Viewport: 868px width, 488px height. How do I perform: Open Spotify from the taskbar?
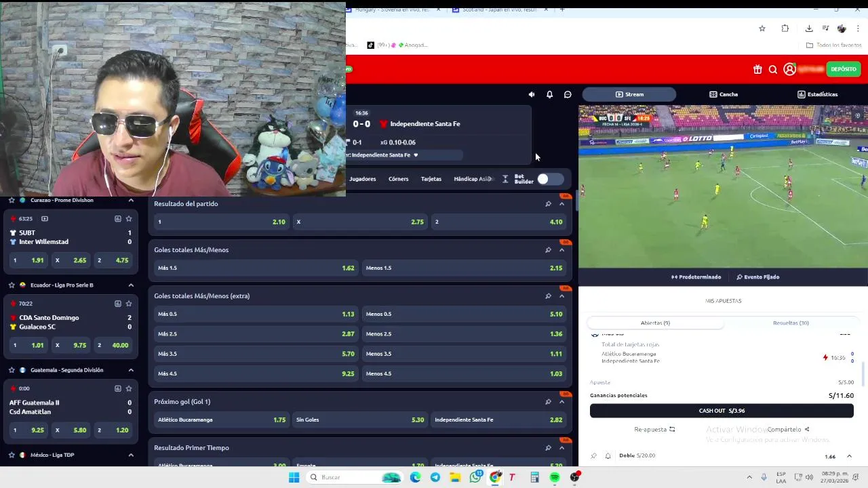coord(555,477)
